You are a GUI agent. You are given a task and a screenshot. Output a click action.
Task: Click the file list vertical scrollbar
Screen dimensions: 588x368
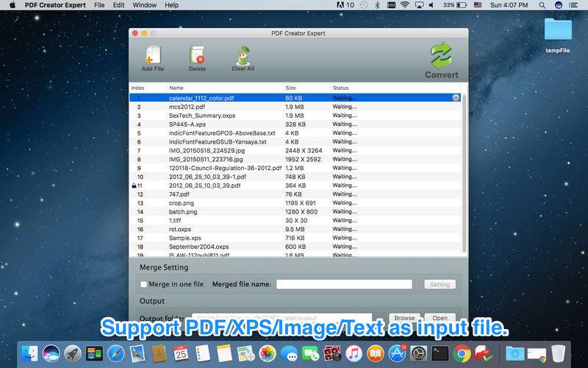465,173
